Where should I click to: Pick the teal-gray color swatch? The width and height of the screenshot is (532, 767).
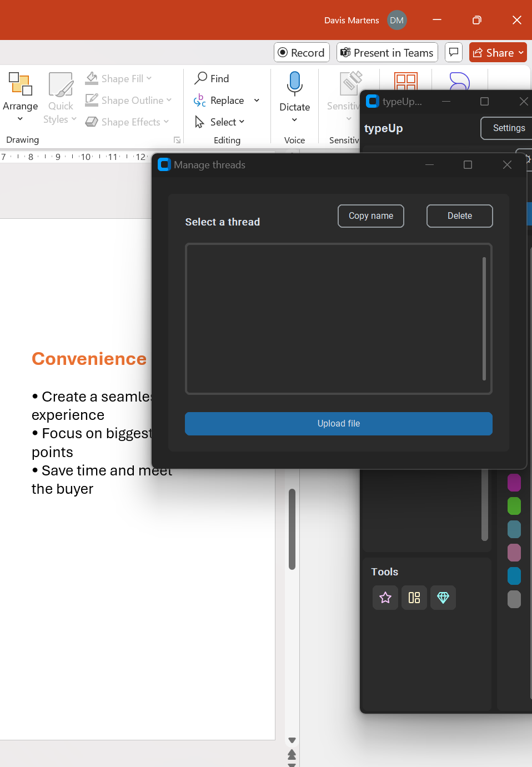pos(514,529)
